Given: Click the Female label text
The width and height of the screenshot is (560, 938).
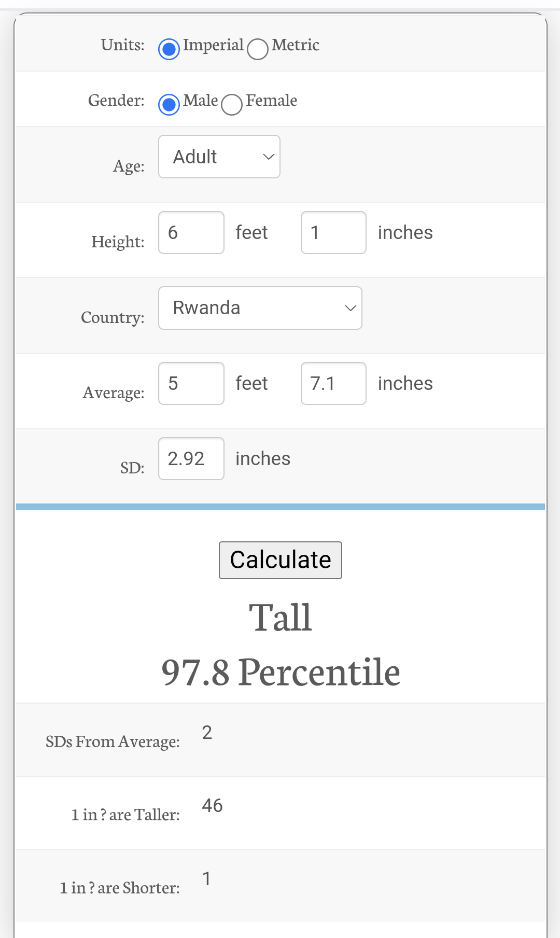Looking at the screenshot, I should pyautogui.click(x=271, y=100).
